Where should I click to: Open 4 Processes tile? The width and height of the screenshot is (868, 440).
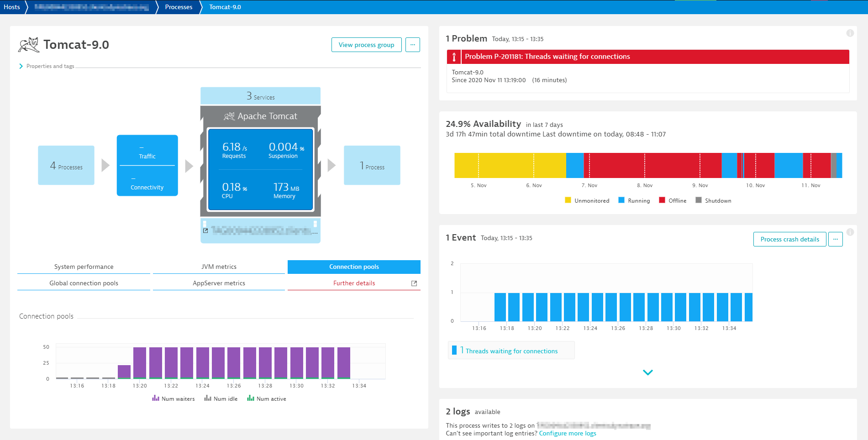click(66, 165)
